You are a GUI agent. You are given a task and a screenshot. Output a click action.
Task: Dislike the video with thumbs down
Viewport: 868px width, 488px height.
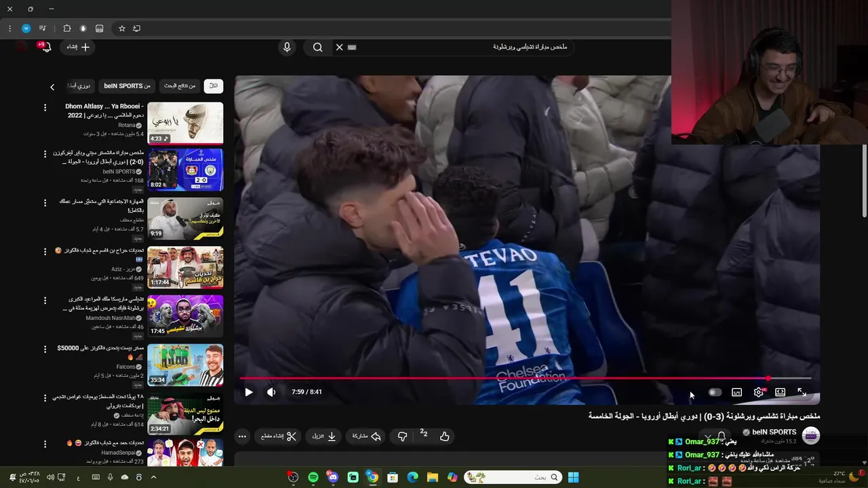click(x=402, y=436)
